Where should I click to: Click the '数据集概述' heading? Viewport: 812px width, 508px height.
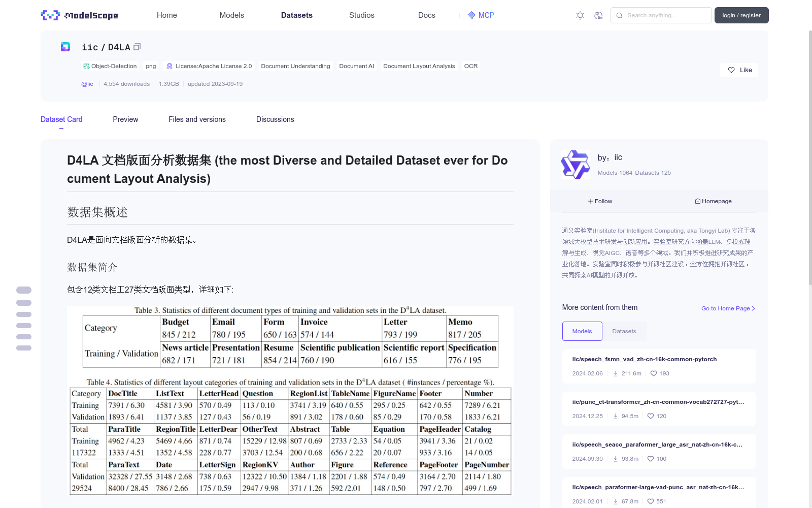[97, 212]
